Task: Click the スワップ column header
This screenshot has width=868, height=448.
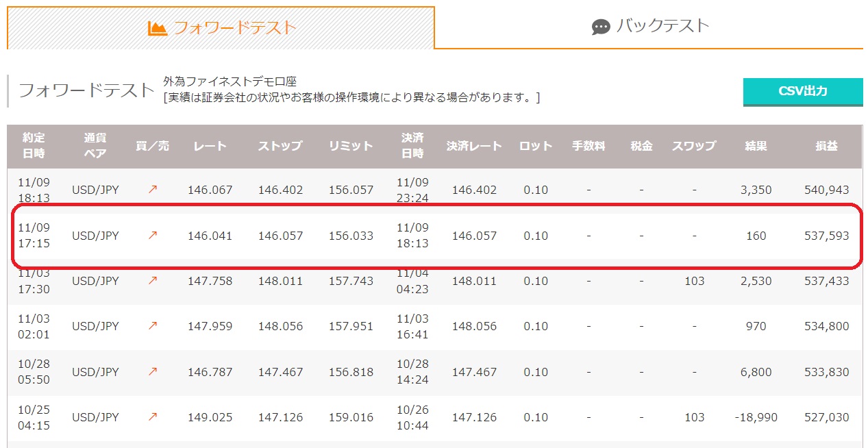Action: coord(694,146)
